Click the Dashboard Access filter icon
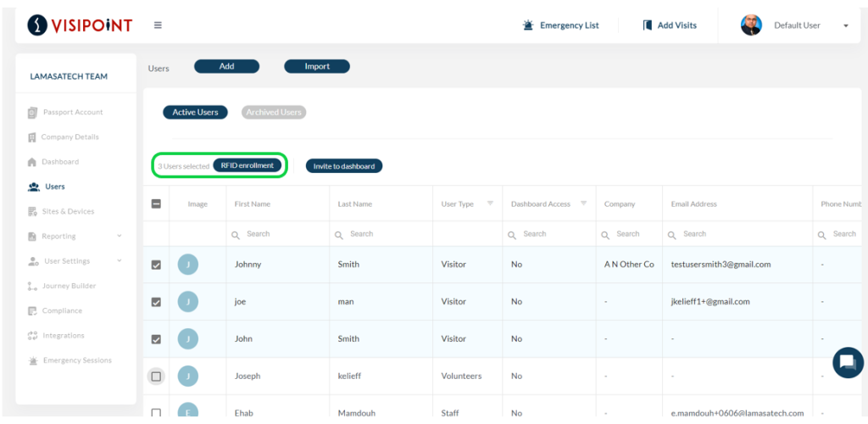The width and height of the screenshot is (868, 424). (583, 204)
